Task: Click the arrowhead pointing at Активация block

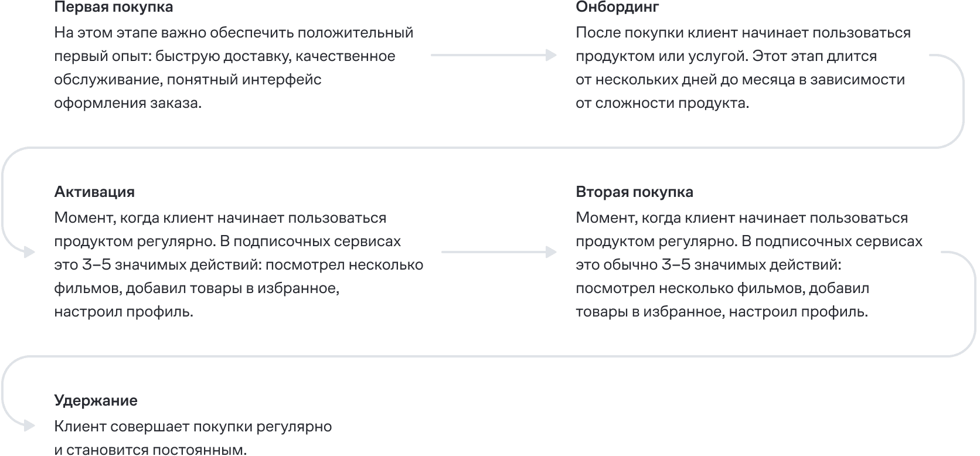Action: (x=29, y=253)
